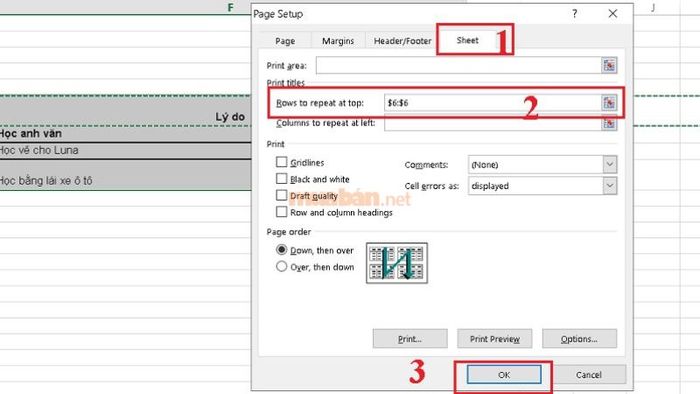
Task: Click the 'Lý do' header cell
Action: 125,111
